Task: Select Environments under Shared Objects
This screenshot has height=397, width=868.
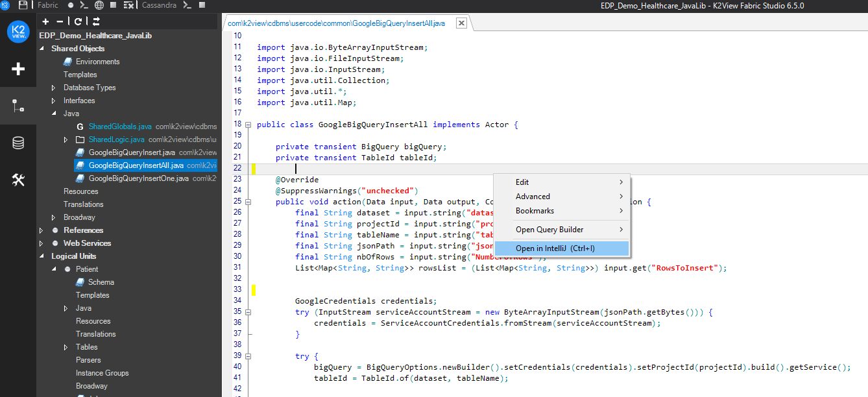Action: pyautogui.click(x=97, y=62)
